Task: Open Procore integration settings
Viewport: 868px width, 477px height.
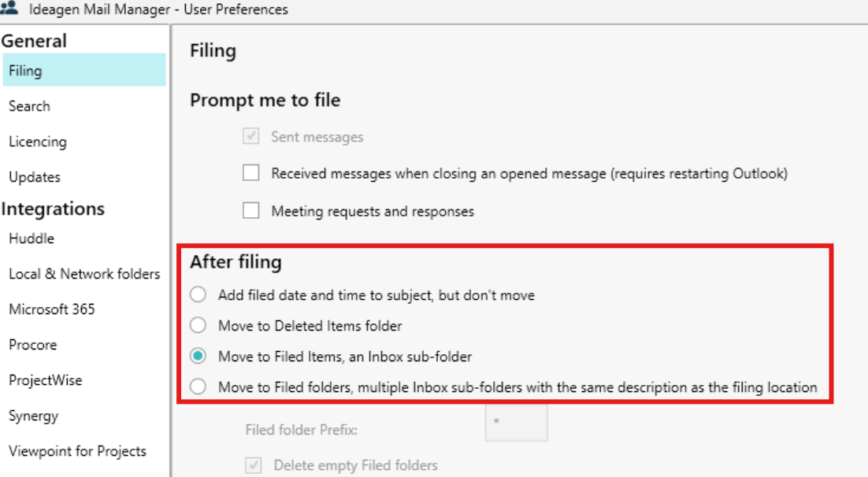Action: point(32,345)
